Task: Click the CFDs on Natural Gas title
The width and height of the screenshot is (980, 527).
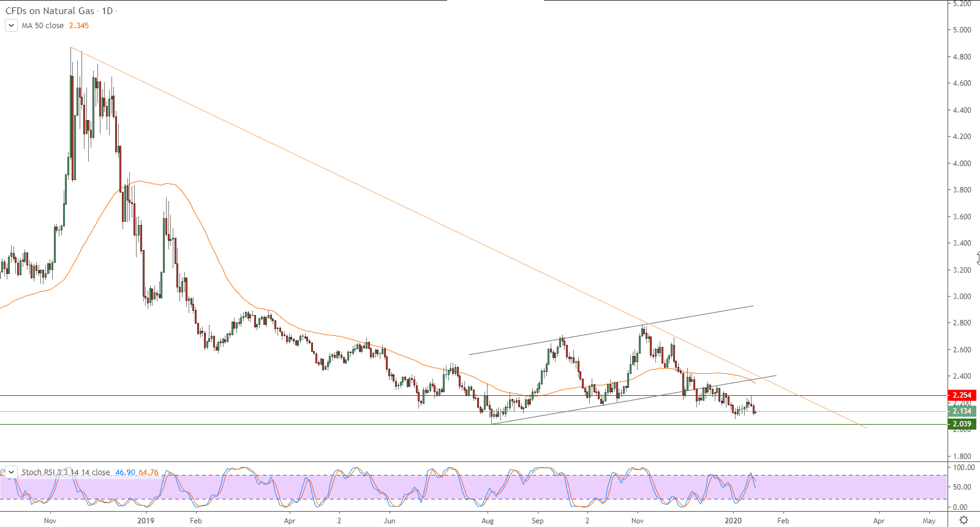Action: click(50, 11)
